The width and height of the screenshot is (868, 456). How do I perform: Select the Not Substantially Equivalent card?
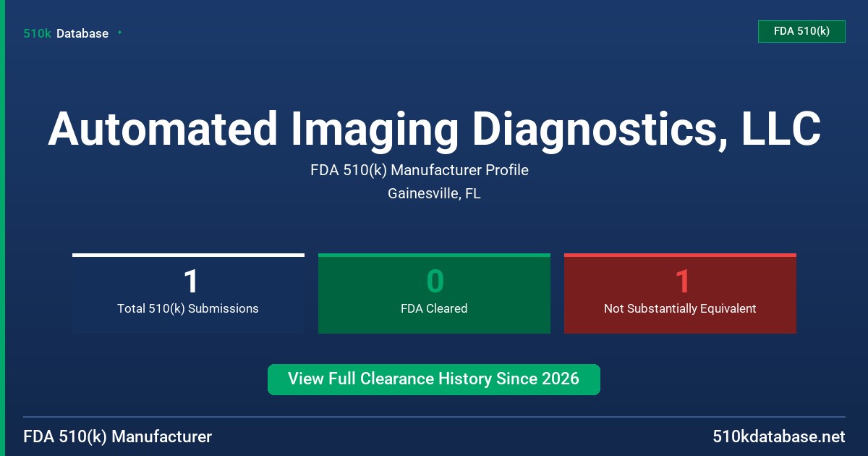680,294
